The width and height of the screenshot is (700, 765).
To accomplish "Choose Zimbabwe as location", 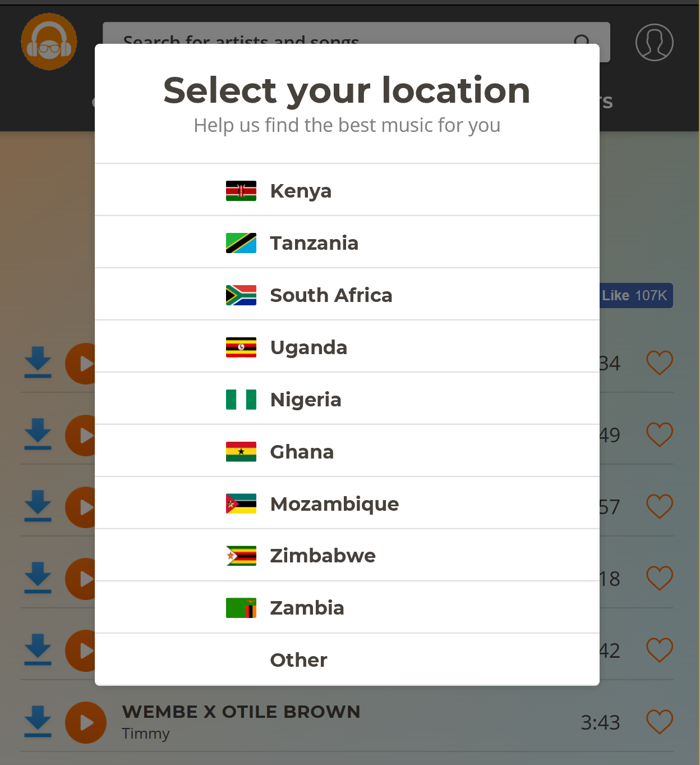I will [x=347, y=556].
